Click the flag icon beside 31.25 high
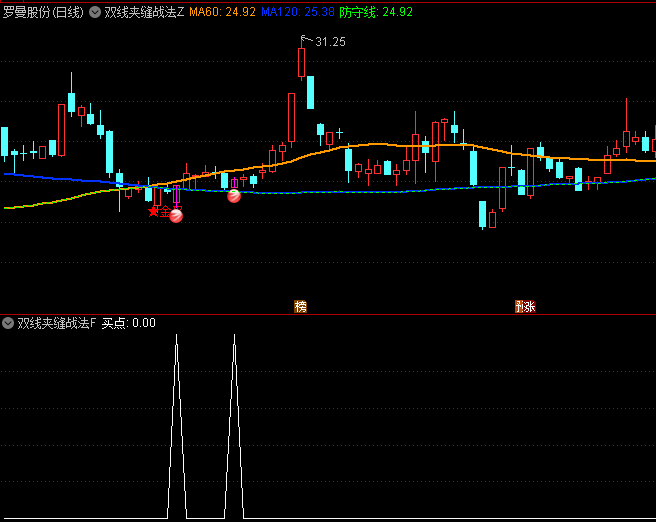Viewport: 656px width, 522px height. (x=304, y=40)
